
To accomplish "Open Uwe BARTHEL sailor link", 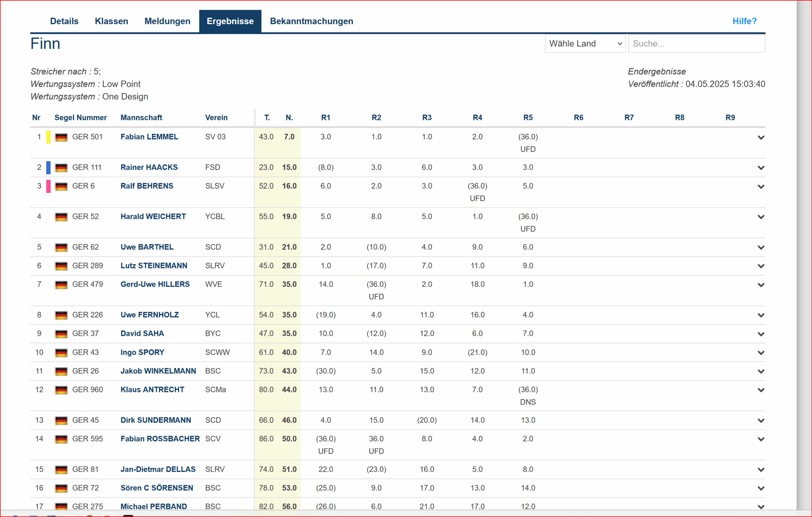I will click(147, 247).
